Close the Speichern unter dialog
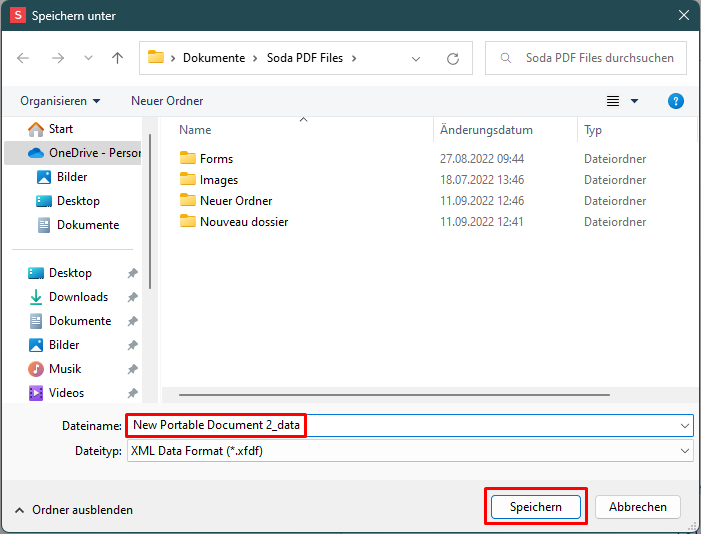The image size is (701, 534). [x=684, y=15]
